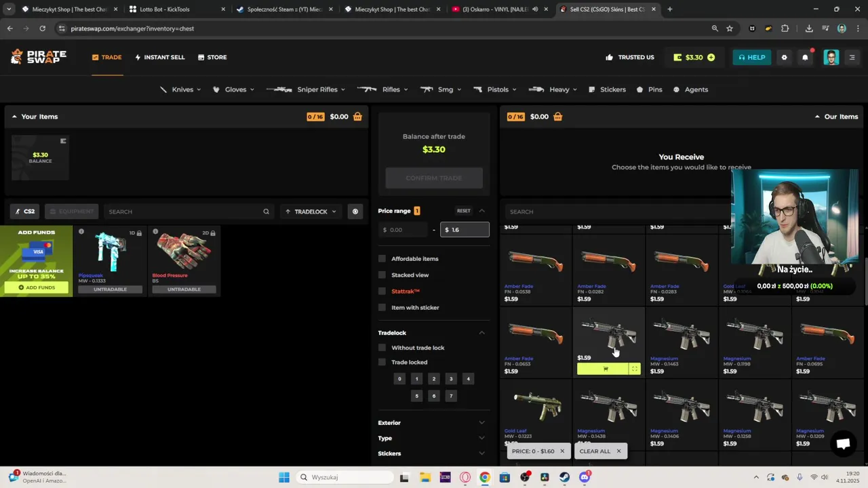Image resolution: width=868 pixels, height=488 pixels.
Task: Select the CS2 game filter
Action: pos(24,211)
